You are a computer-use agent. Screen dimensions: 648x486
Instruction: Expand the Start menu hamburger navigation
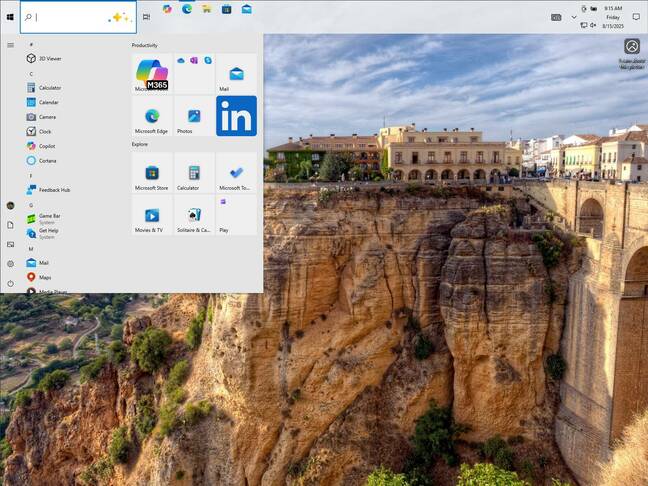[x=10, y=45]
